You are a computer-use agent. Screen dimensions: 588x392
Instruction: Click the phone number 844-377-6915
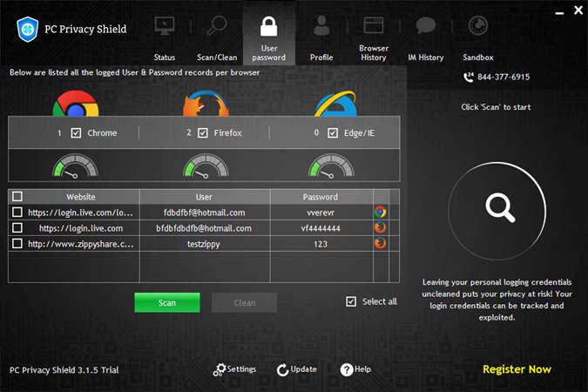(x=504, y=77)
